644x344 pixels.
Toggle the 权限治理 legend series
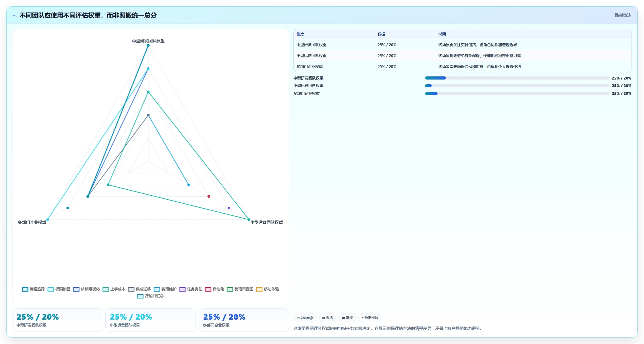tap(59, 289)
